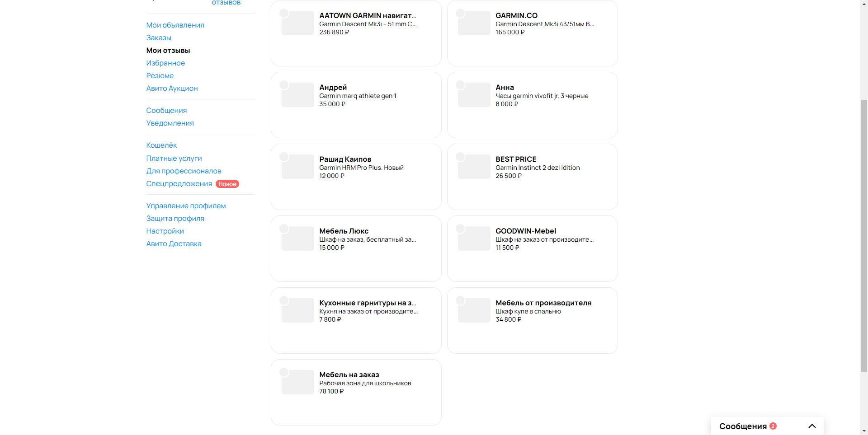Click the 15 000 ₽ price
This screenshot has height=435, width=868.
tap(332, 248)
